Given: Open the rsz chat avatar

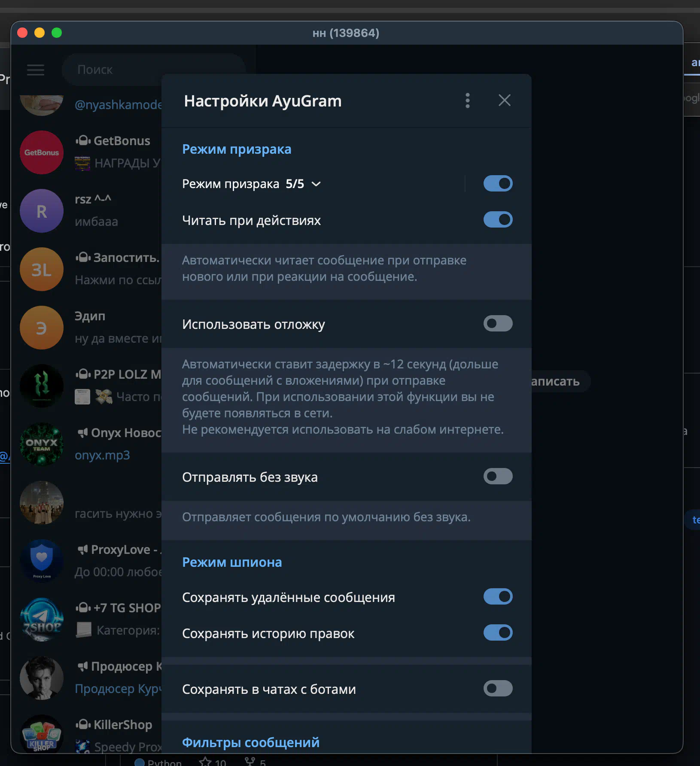Looking at the screenshot, I should pyautogui.click(x=42, y=211).
